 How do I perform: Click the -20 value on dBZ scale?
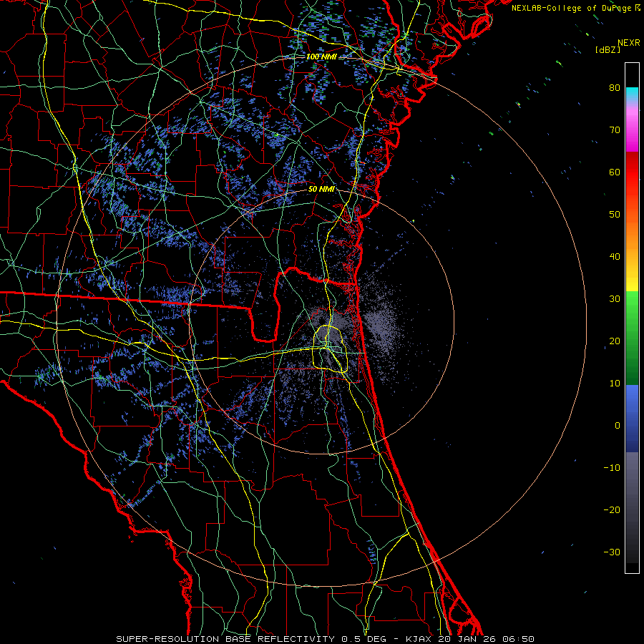tap(612, 509)
